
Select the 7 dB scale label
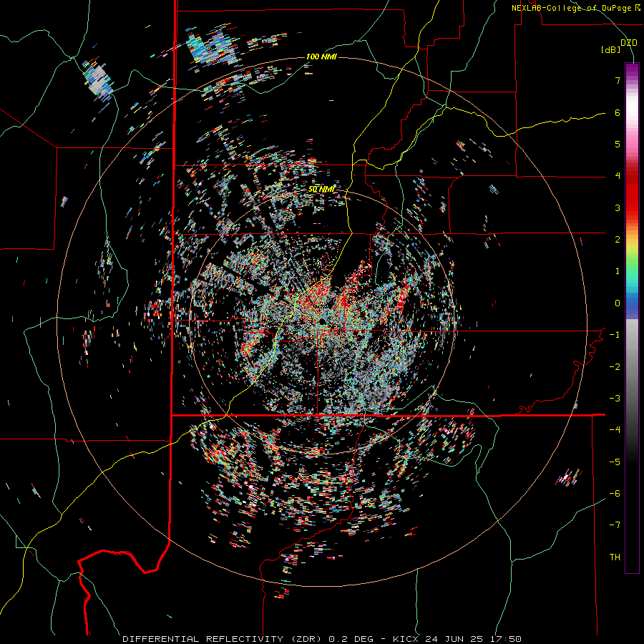tap(618, 80)
